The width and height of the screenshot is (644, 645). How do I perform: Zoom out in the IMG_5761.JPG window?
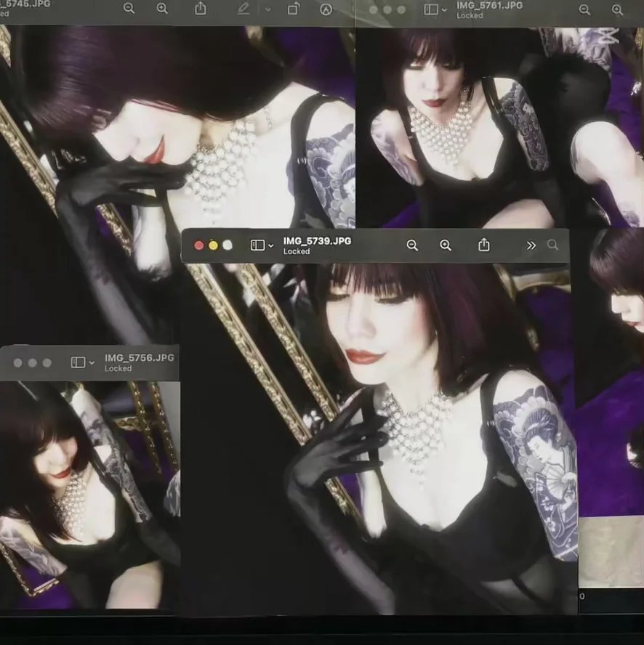[x=584, y=9]
